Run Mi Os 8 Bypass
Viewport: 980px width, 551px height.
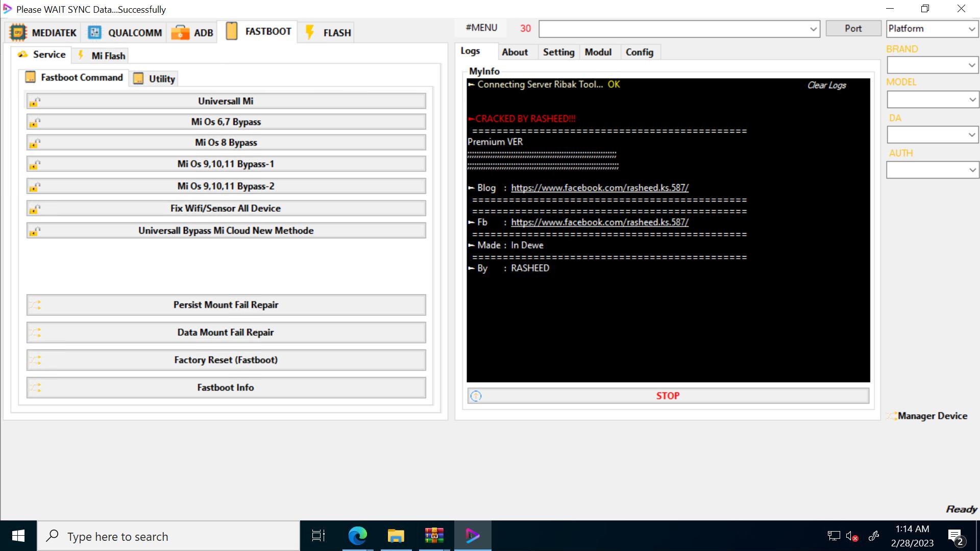[x=226, y=142]
